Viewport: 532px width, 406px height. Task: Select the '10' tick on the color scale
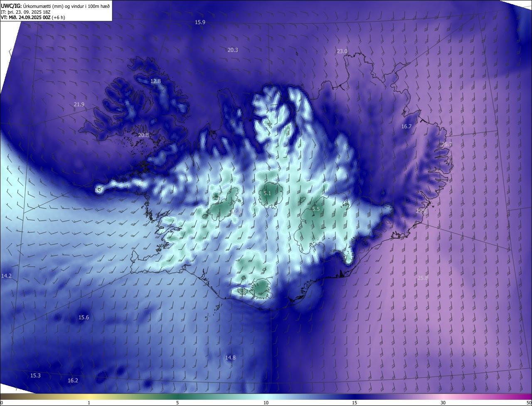point(266,403)
